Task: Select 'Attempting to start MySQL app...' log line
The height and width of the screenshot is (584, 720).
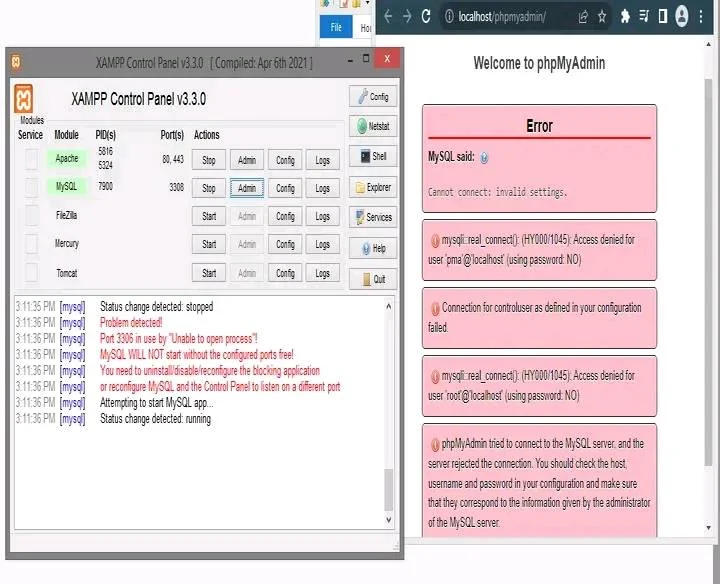Action: (x=157, y=403)
